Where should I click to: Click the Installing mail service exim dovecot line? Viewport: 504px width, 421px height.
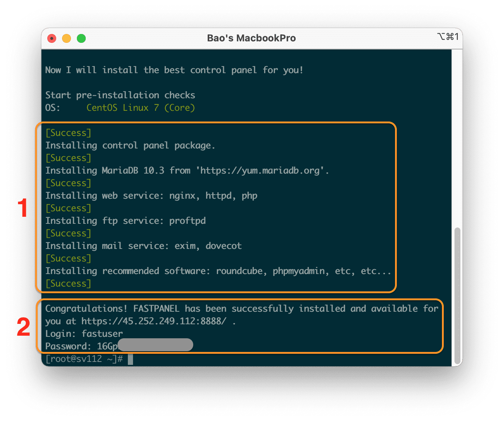143,246
